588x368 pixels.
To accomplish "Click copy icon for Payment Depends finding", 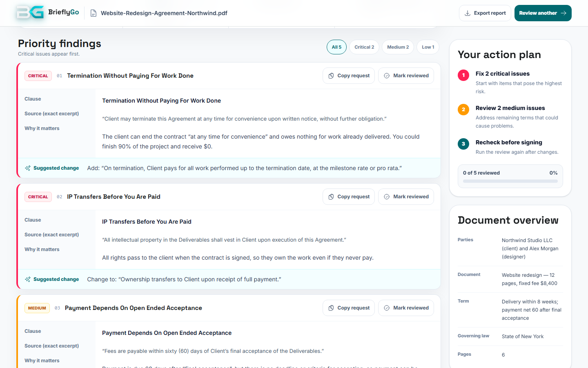I will 331,308.
